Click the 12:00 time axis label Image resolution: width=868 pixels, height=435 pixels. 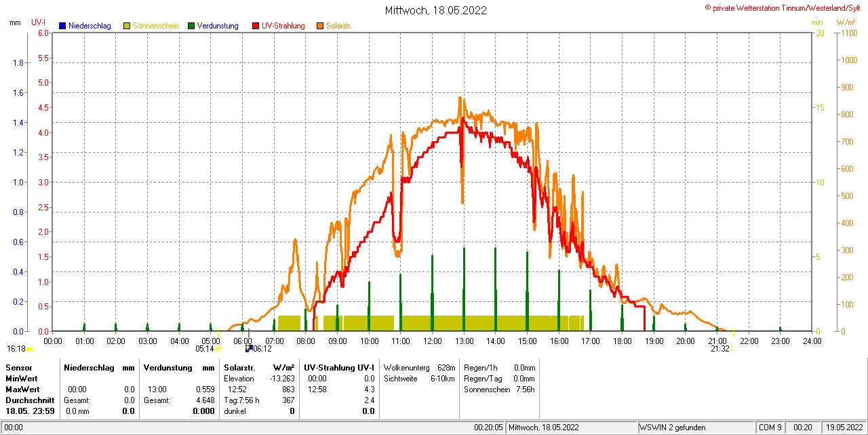pyautogui.click(x=432, y=341)
